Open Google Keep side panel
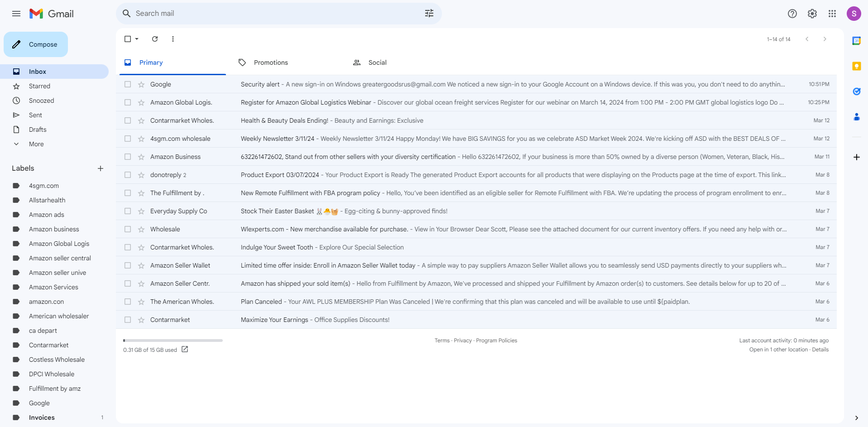The height and width of the screenshot is (427, 868). tap(857, 66)
